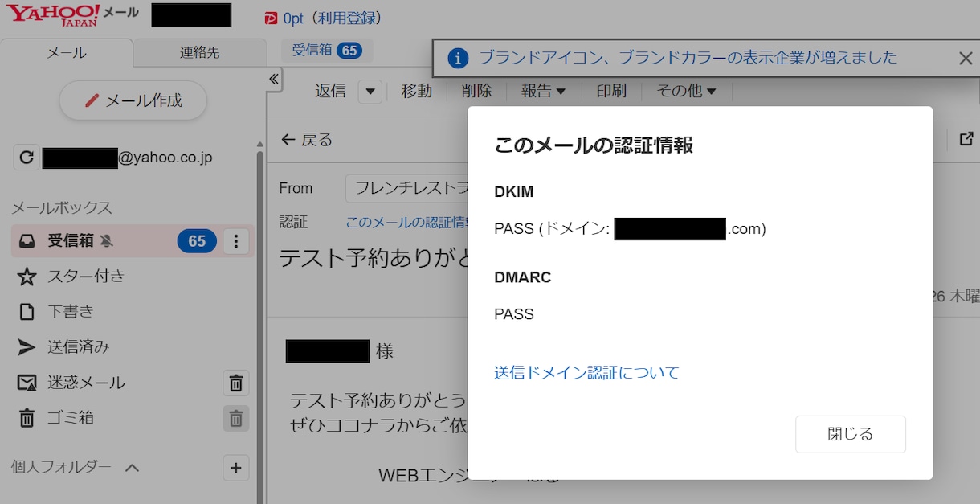Image resolution: width=980 pixels, height=504 pixels.
Task: Add a personal folder with plus icon
Action: 236,468
